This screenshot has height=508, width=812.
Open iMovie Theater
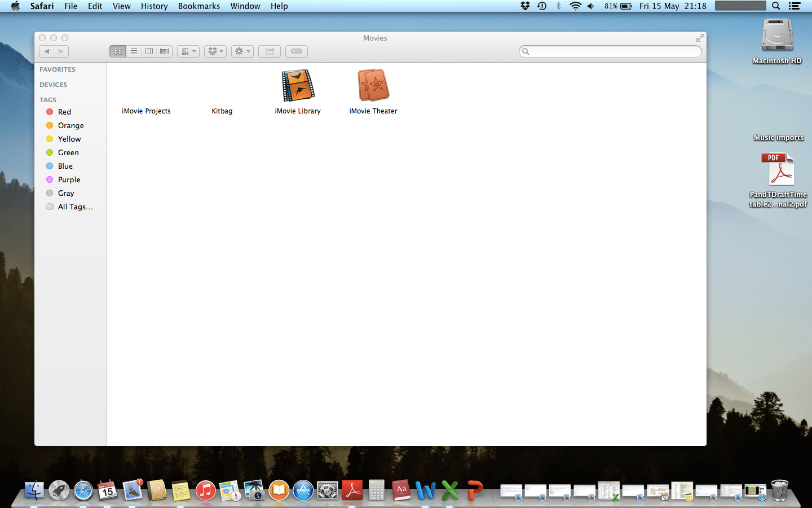coord(373,85)
